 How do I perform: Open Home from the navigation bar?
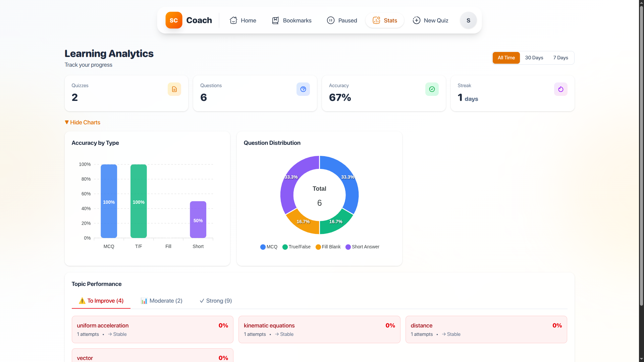click(243, 20)
